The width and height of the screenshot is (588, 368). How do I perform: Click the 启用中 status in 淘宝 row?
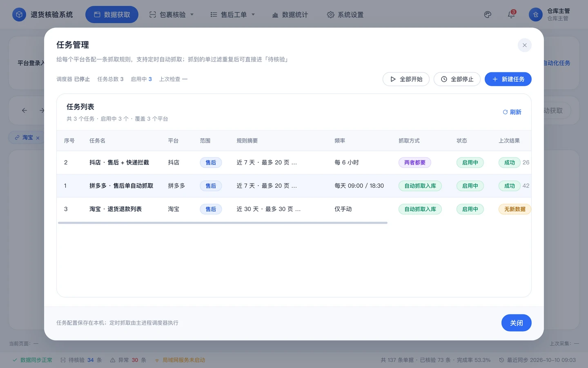pos(470,209)
